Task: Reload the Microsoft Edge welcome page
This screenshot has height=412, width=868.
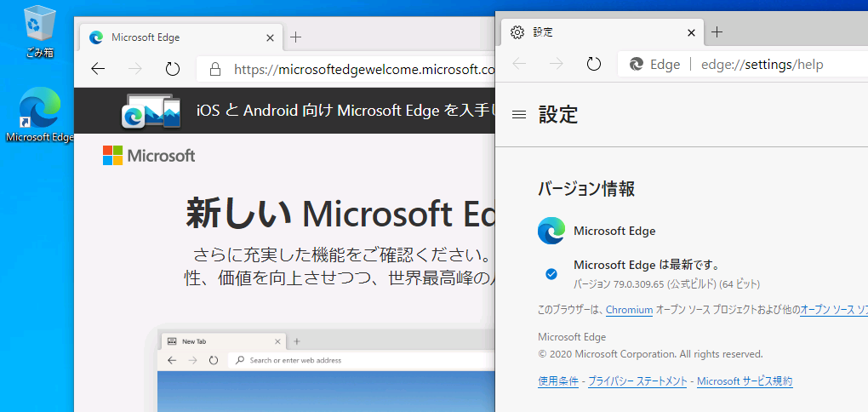Action: (x=173, y=69)
